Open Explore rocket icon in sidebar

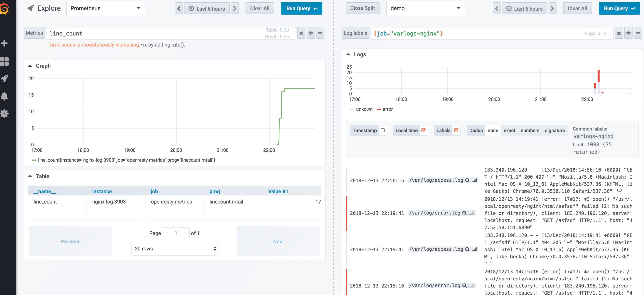click(4, 78)
